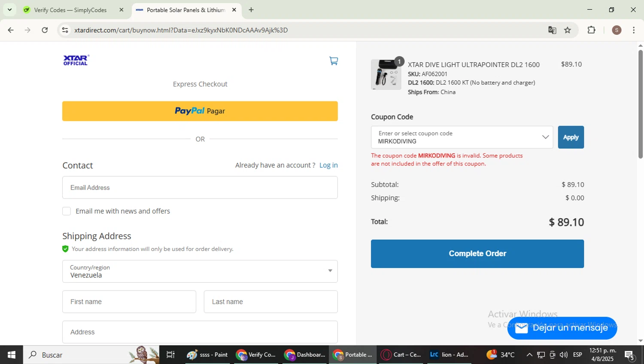Apply the coupon code
Image resolution: width=644 pixels, height=364 pixels.
coord(571,137)
